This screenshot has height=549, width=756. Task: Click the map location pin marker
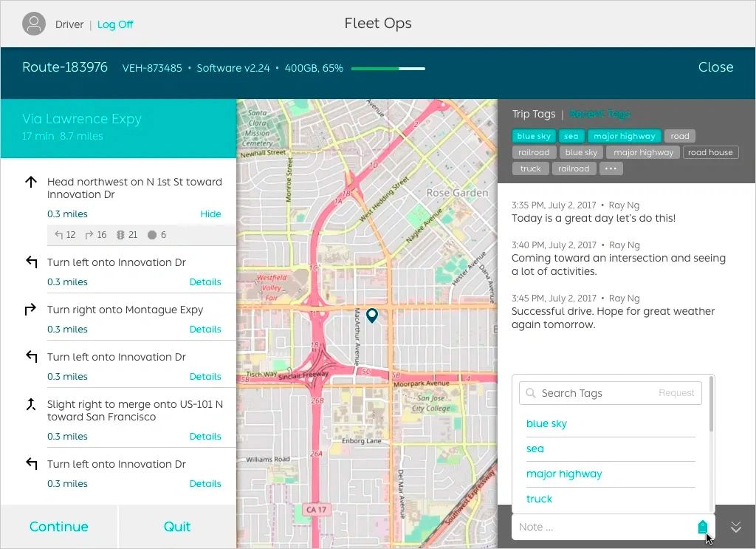click(372, 316)
